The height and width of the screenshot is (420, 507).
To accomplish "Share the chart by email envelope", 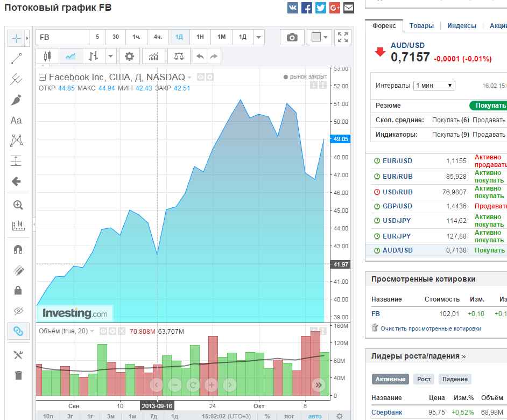I will pos(349,8).
